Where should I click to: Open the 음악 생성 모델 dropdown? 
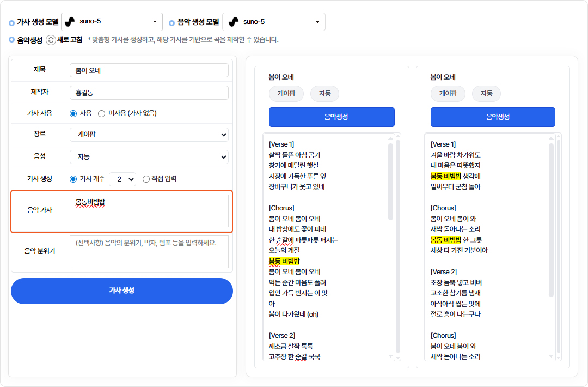point(274,22)
